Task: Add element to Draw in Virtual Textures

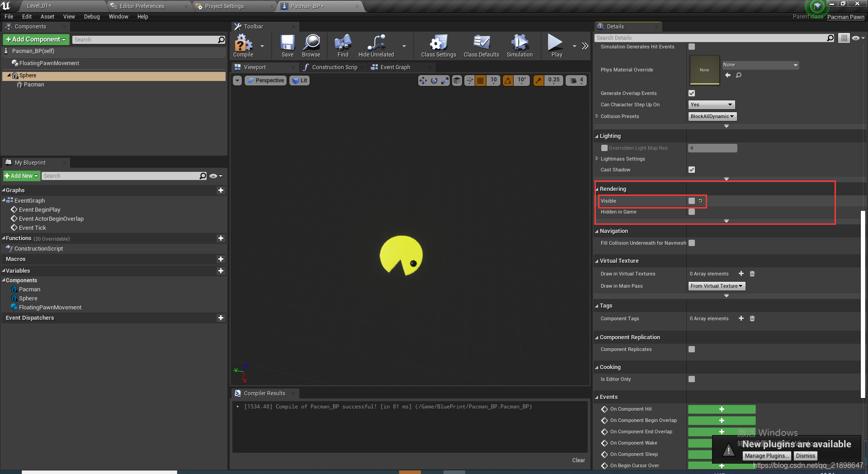Action: click(741, 274)
